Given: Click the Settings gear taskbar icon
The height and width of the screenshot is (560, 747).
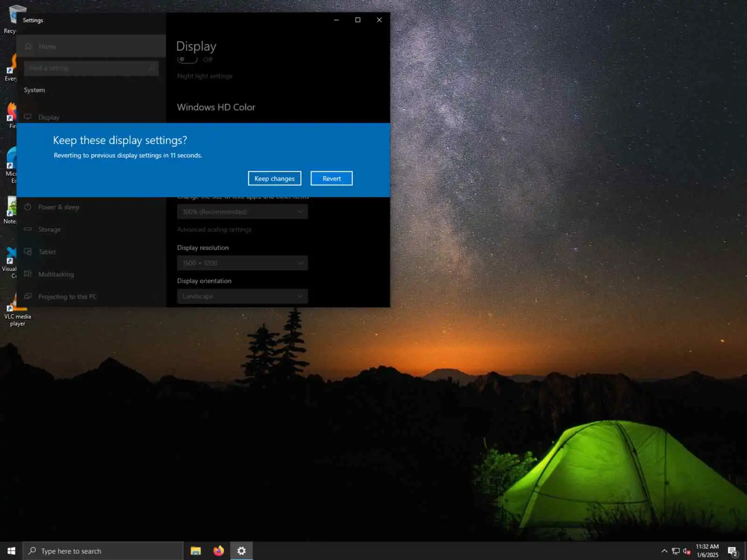Looking at the screenshot, I should tap(241, 551).
